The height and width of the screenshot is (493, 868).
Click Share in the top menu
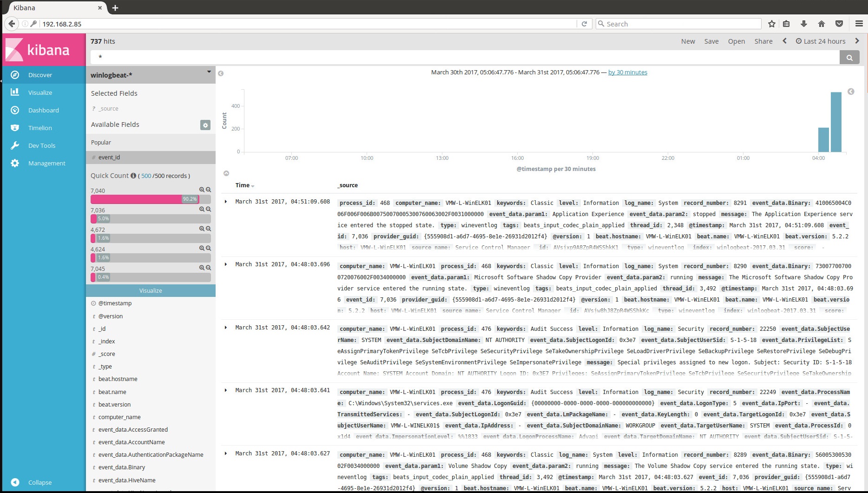click(763, 41)
